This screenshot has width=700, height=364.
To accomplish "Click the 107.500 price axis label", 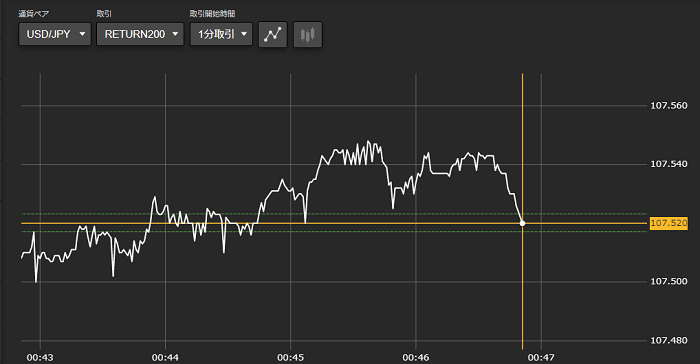I will pos(668,281).
